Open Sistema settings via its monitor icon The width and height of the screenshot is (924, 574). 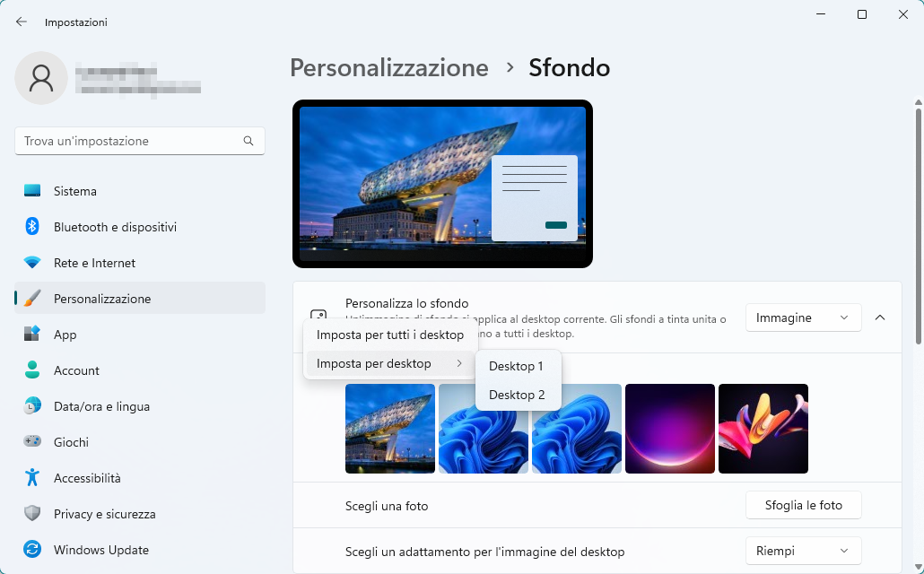(32, 191)
